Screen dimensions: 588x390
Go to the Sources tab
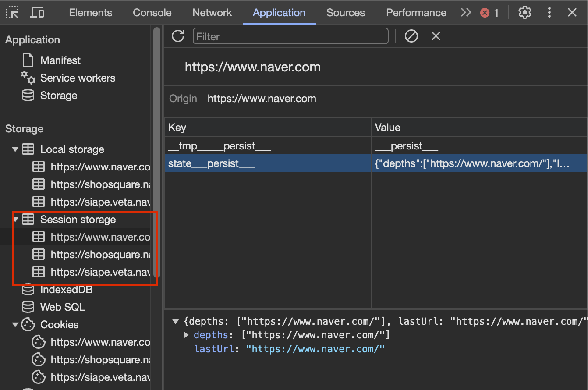pyautogui.click(x=346, y=13)
